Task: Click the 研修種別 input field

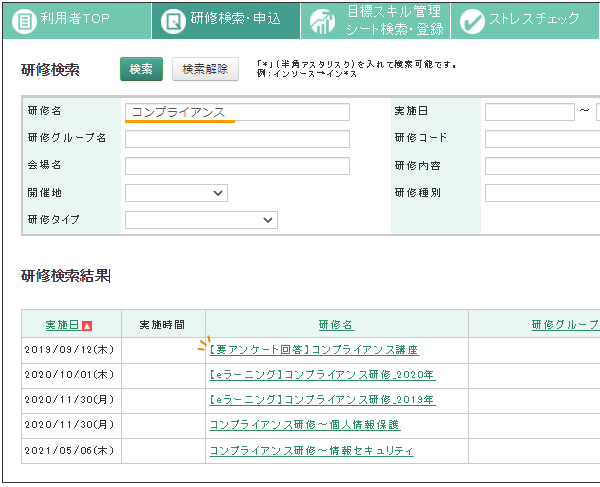Action: point(543,193)
